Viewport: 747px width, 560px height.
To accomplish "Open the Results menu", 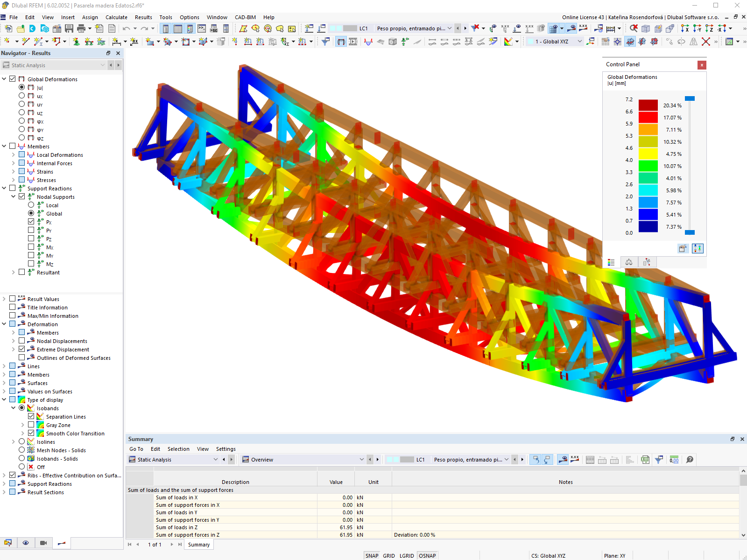I will 143,17.
